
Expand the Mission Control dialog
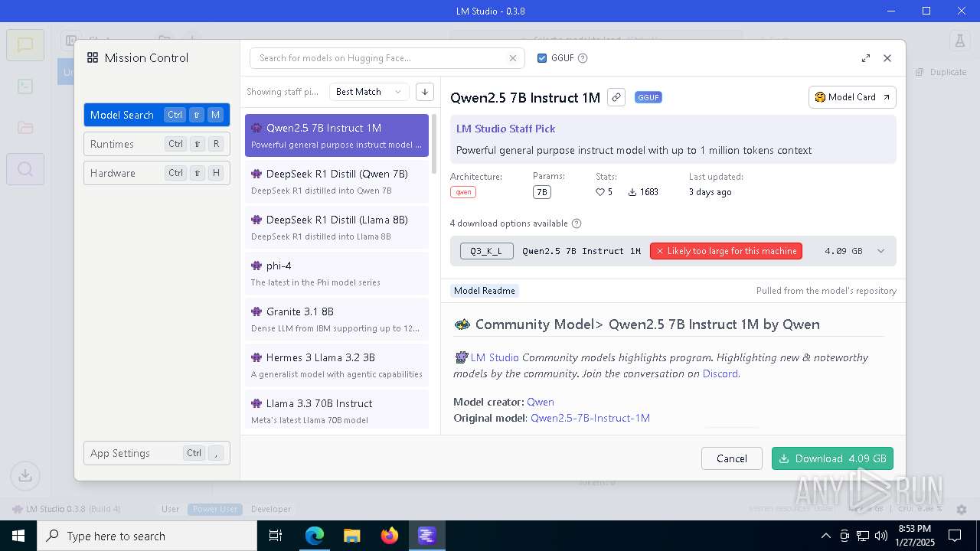(x=866, y=58)
